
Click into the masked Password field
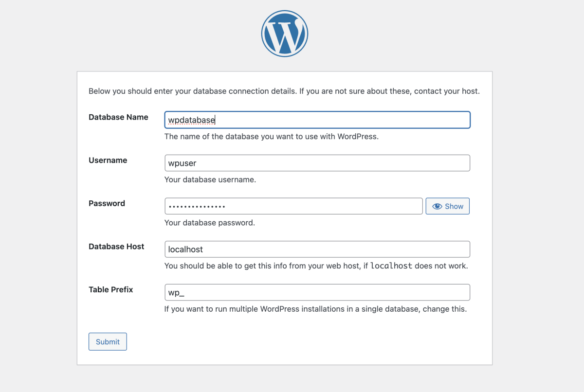(x=293, y=206)
